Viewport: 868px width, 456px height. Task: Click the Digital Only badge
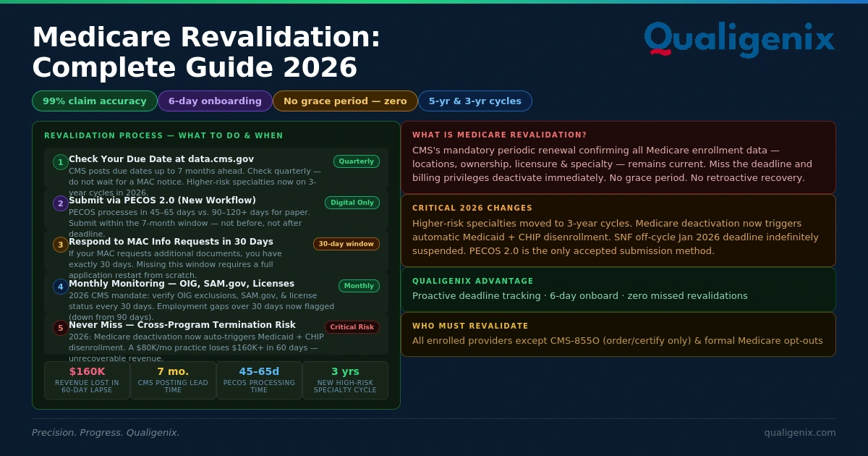(x=352, y=203)
